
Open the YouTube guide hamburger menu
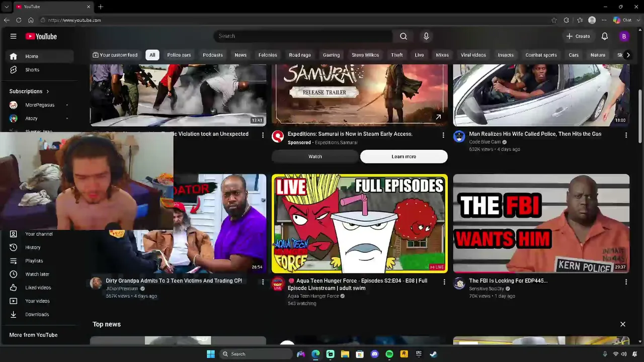pos(14,36)
